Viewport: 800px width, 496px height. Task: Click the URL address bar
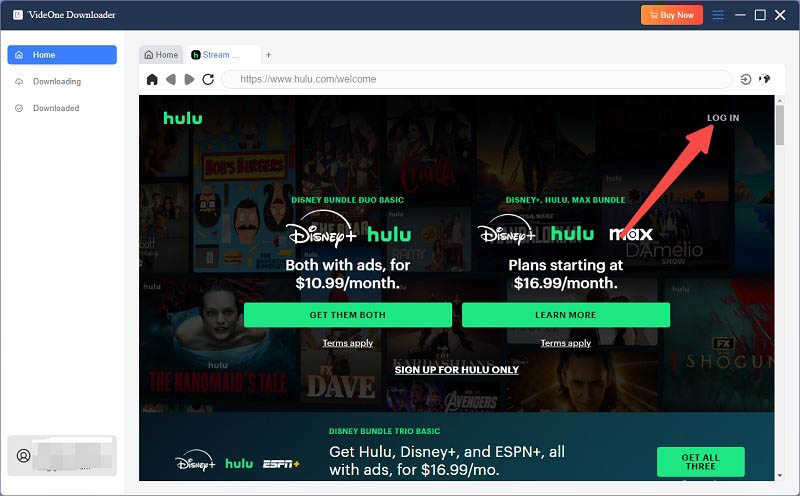(x=480, y=79)
